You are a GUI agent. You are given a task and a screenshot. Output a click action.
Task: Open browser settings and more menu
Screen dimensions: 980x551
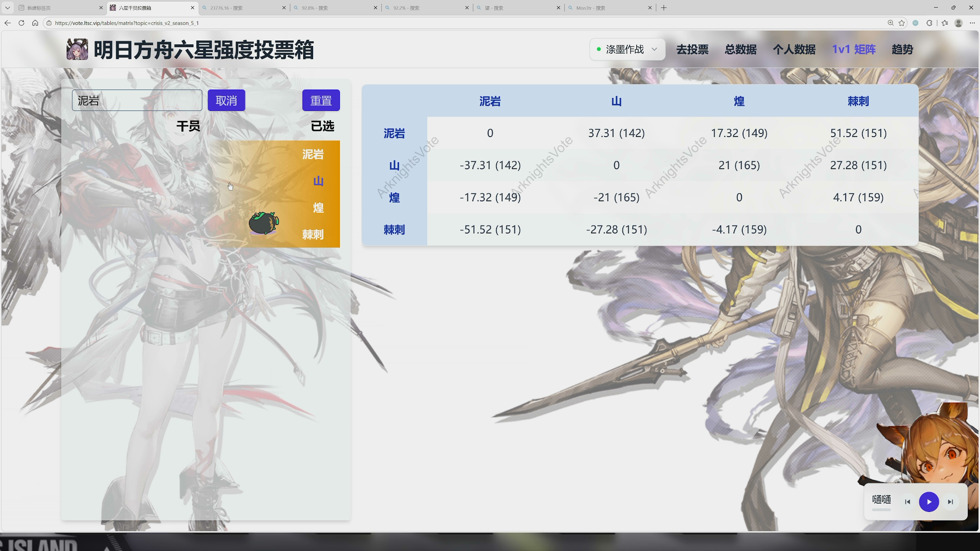pyautogui.click(x=972, y=23)
